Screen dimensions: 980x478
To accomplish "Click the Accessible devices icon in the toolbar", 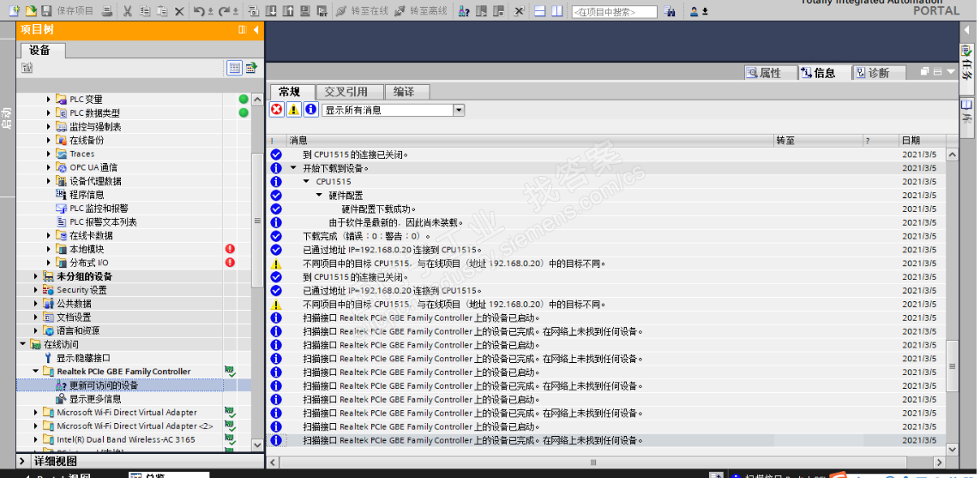I will pyautogui.click(x=464, y=10).
